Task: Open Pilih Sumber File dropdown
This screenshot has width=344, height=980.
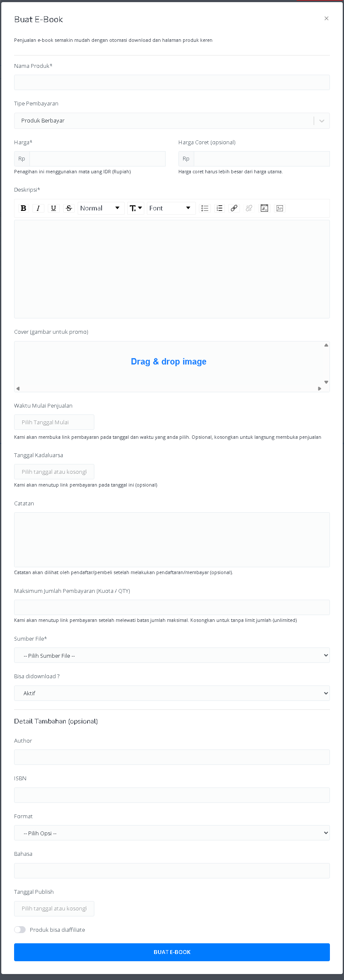Action: pos(172,655)
